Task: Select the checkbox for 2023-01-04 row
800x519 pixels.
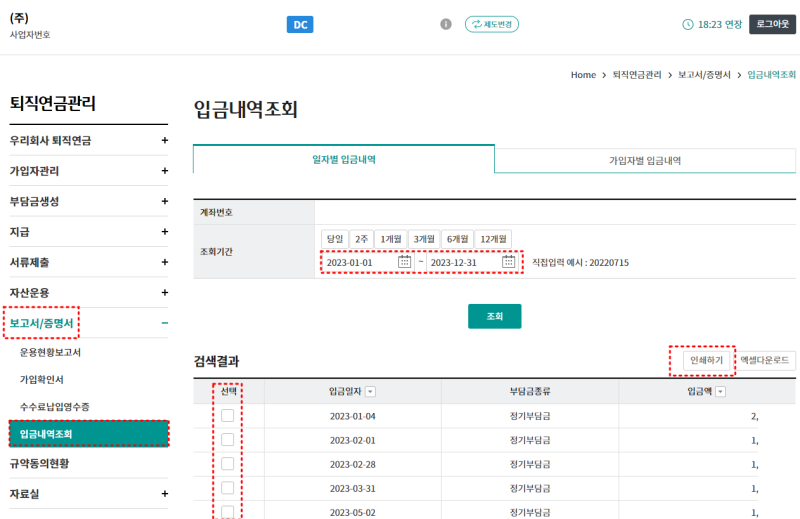Action: [228, 415]
